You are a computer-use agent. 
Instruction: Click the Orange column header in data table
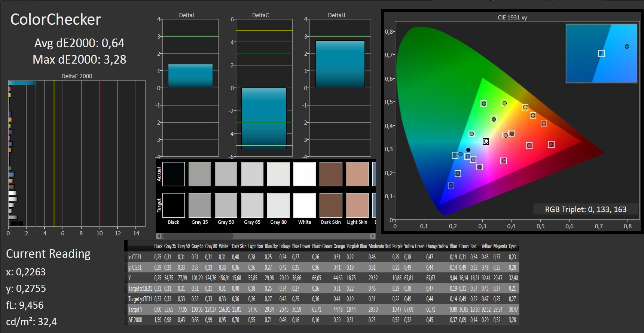[339, 246]
